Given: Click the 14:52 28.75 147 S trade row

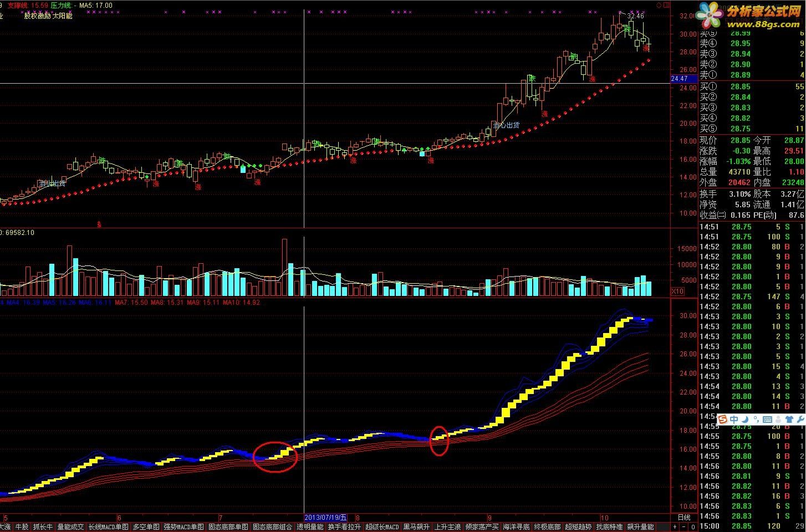Looking at the screenshot, I should (751, 296).
